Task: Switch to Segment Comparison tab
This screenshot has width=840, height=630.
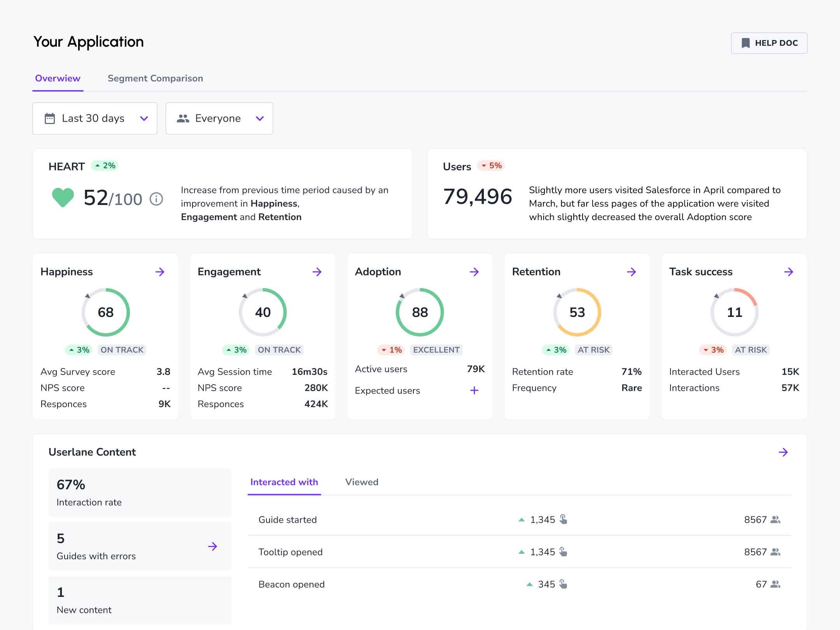Action: tap(155, 79)
